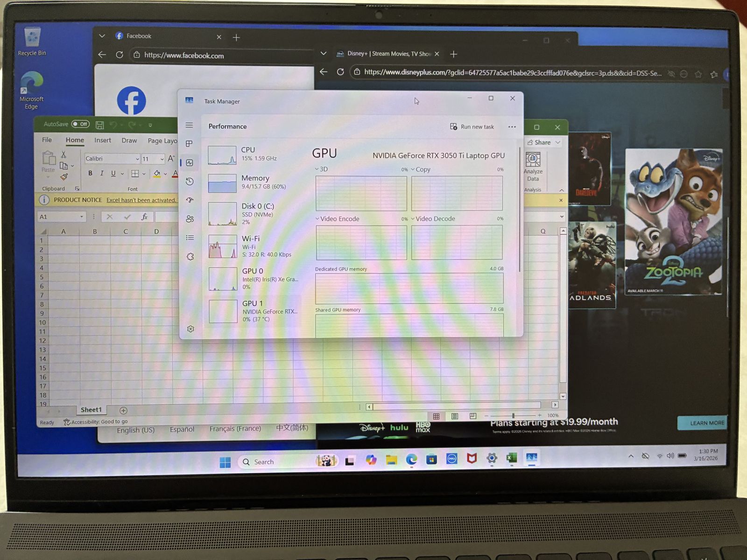Viewport: 747px width, 560px height.
Task: Open the Calibri font name dropdown
Action: click(x=137, y=159)
